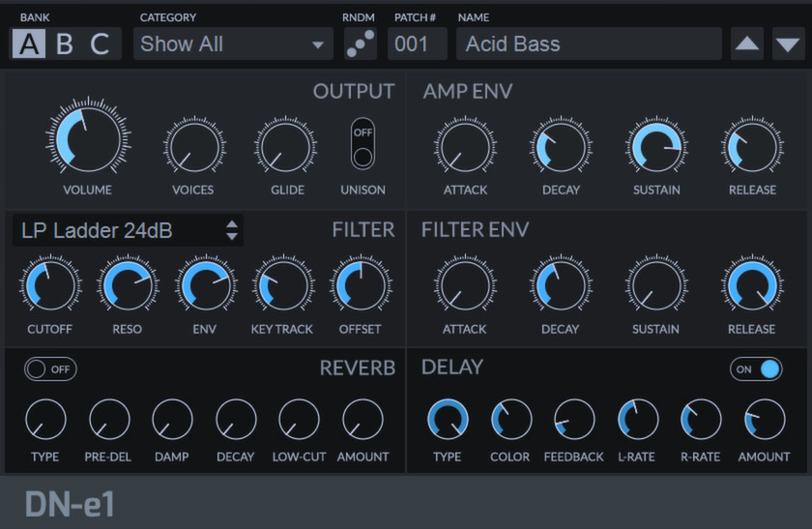Viewport: 812px width, 529px height.
Task: Click the amp envelope Sustain knob
Action: 656,148
